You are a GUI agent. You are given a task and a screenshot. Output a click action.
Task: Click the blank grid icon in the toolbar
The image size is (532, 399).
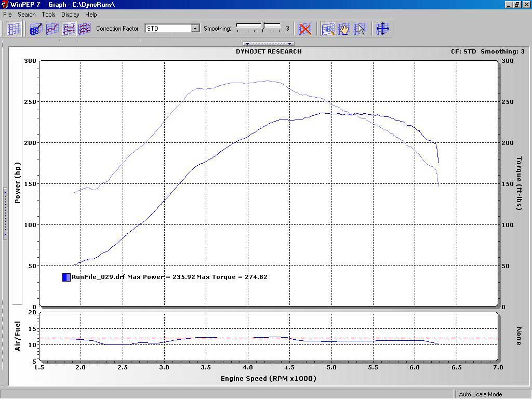tap(14, 29)
